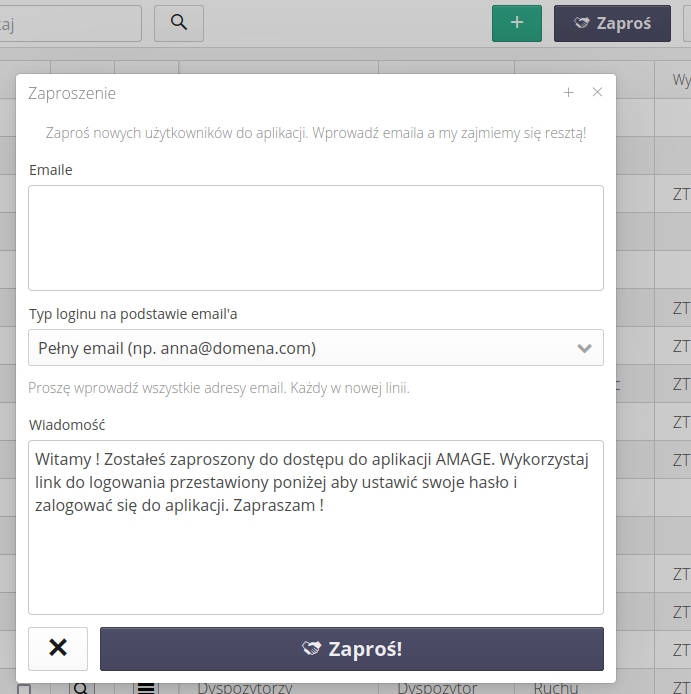Focus the Emaile text area
Screen dimensions: 691x694
[x=316, y=237]
